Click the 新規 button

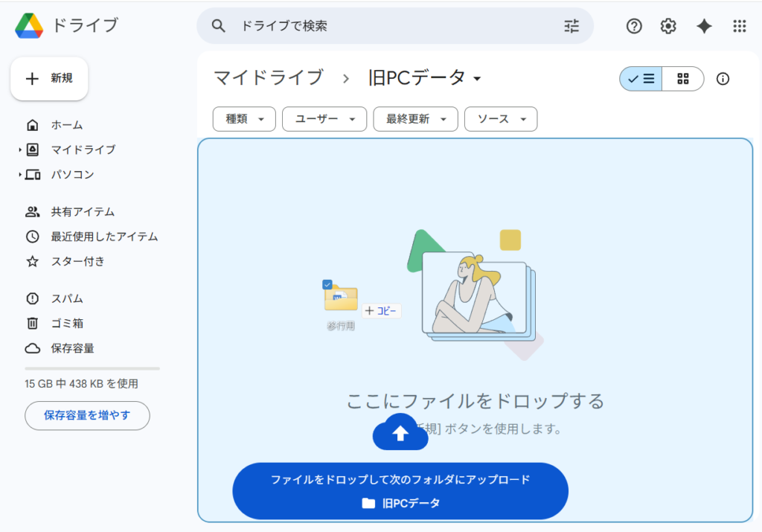(x=49, y=79)
